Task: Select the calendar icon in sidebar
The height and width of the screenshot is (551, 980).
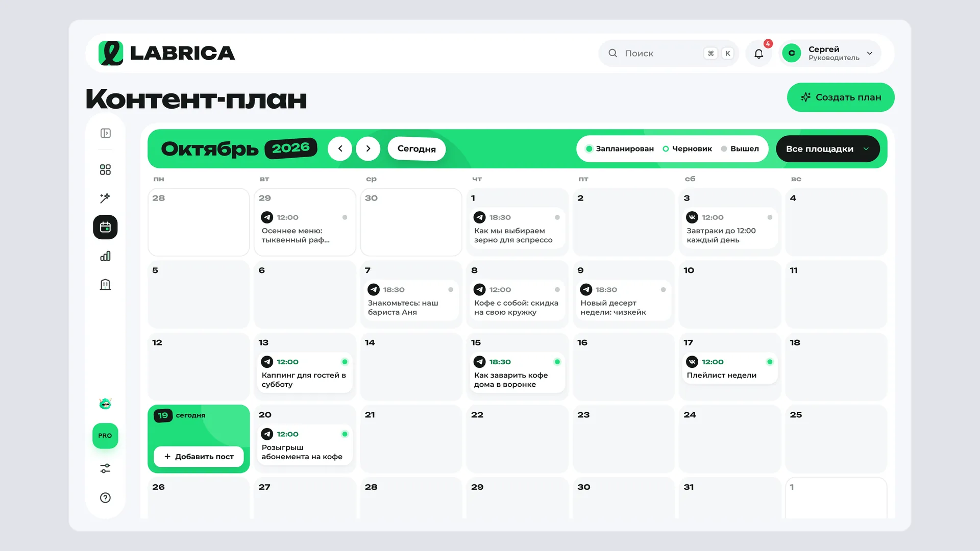Action: (x=105, y=227)
